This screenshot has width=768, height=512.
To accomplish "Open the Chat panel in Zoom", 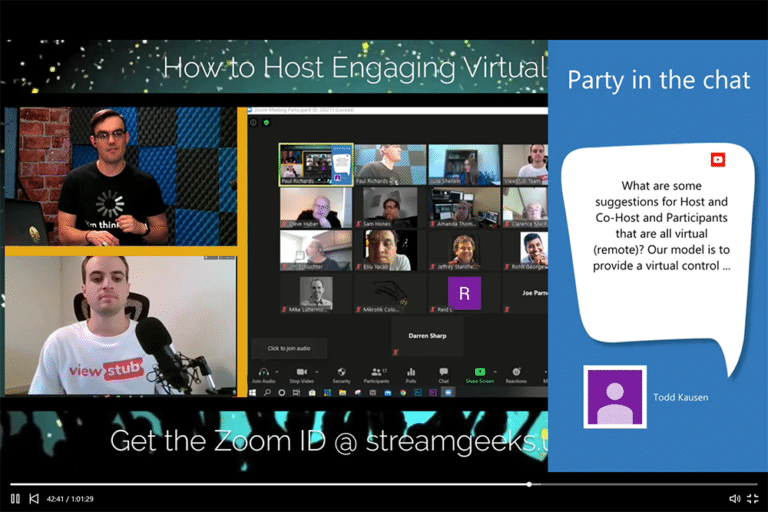I will [443, 375].
